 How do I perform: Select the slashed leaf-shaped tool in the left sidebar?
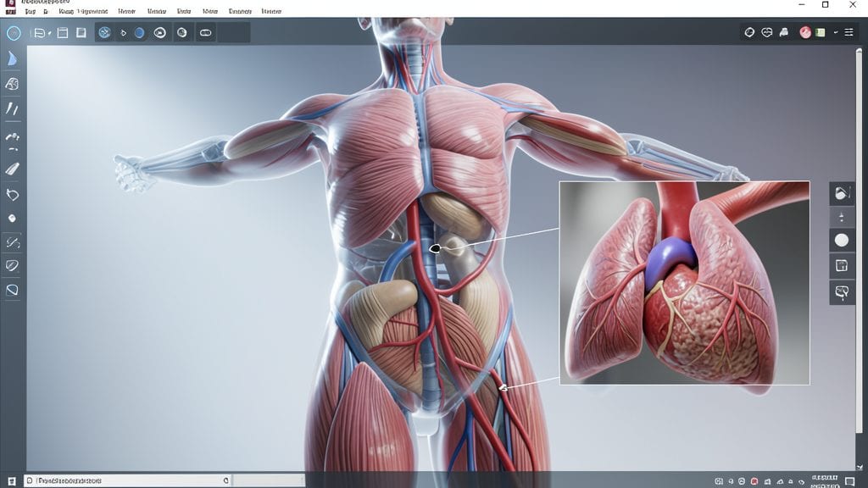[x=12, y=265]
